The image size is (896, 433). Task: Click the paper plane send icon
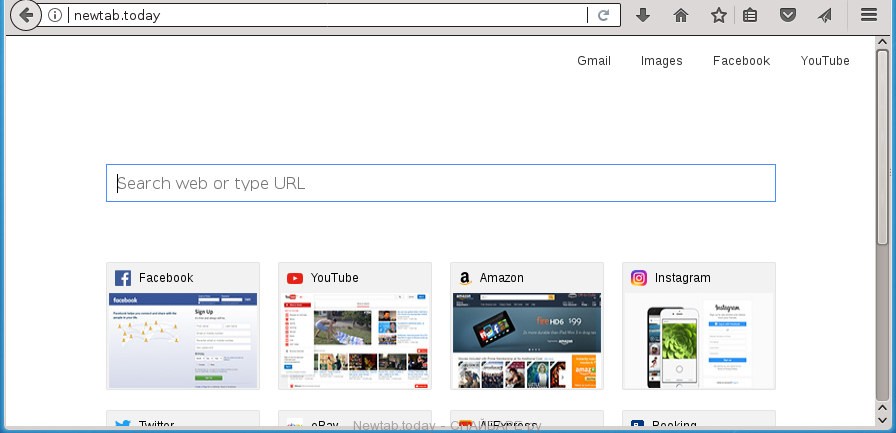point(825,15)
